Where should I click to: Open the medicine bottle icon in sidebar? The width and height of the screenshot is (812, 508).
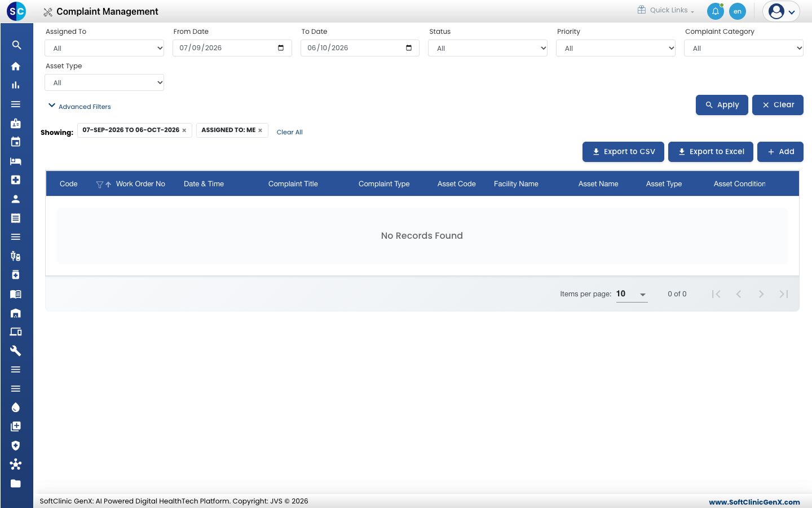coord(16,275)
